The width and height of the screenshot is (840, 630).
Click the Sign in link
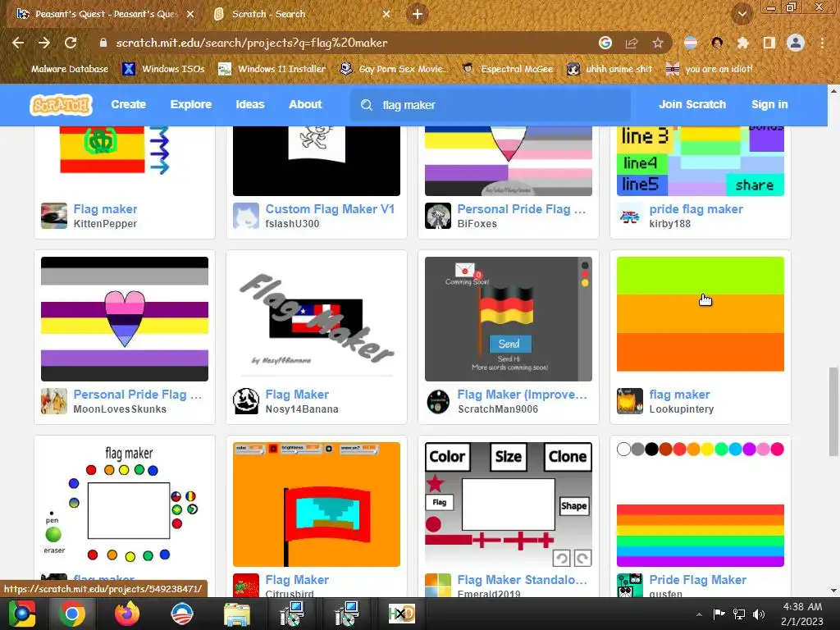769,104
